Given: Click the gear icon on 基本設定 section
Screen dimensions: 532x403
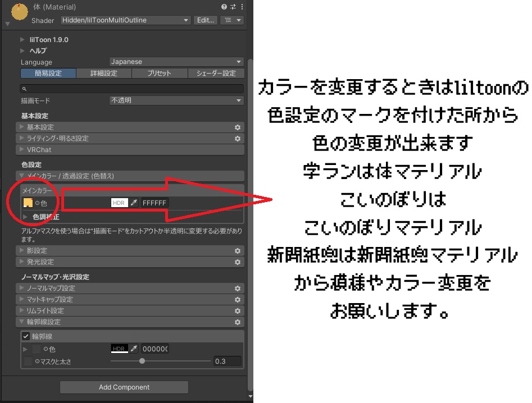Looking at the screenshot, I should click(x=238, y=127).
